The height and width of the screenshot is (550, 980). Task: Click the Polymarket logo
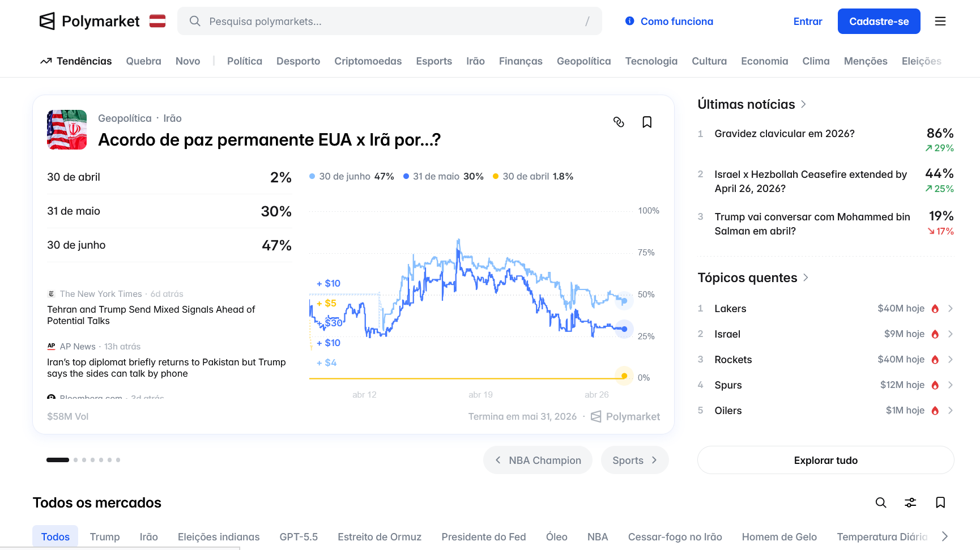pyautogui.click(x=88, y=21)
